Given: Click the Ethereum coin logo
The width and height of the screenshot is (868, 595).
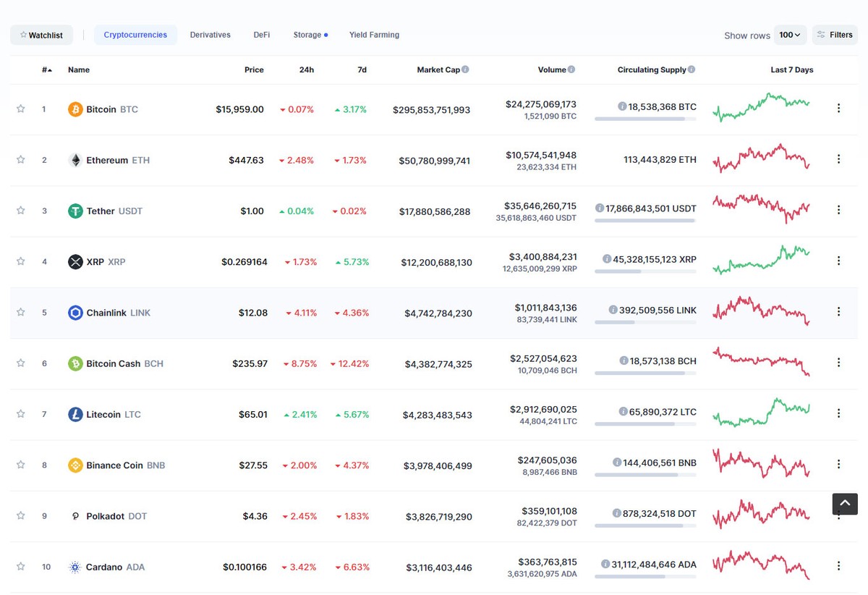Looking at the screenshot, I should 75,160.
